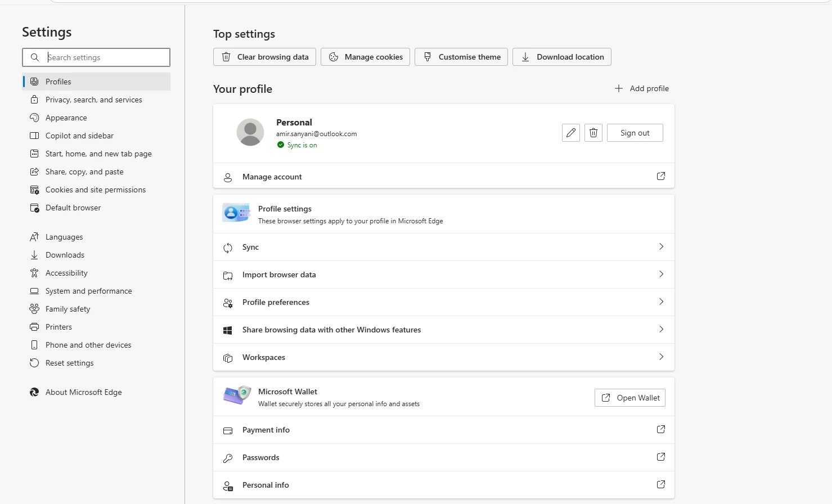Click the Edge logo in About row

point(34,392)
